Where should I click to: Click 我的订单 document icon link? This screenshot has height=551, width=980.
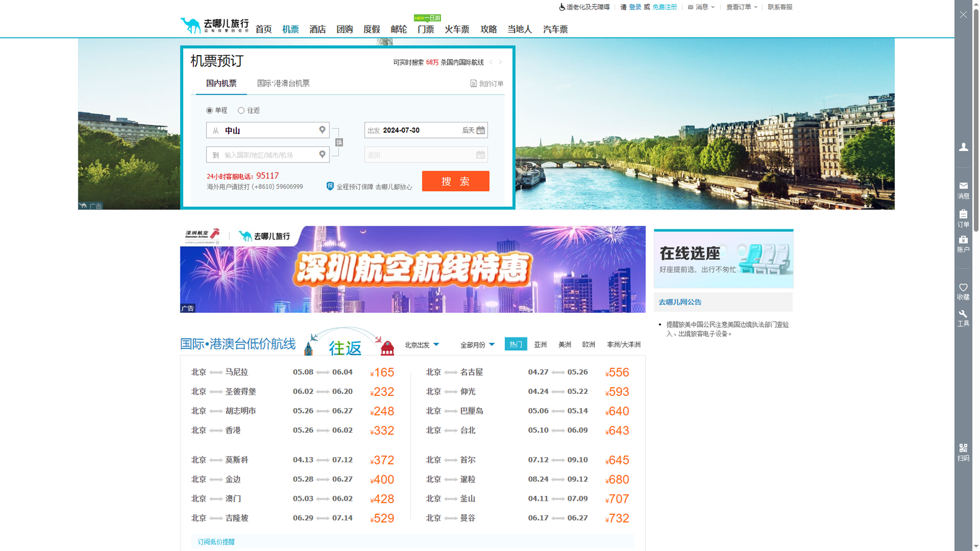pos(487,83)
